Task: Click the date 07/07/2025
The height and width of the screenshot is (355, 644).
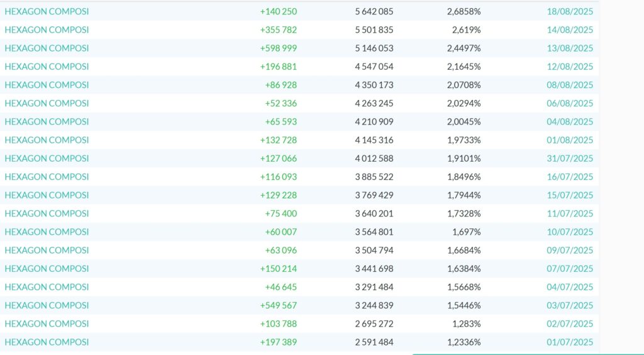Action: coord(570,269)
